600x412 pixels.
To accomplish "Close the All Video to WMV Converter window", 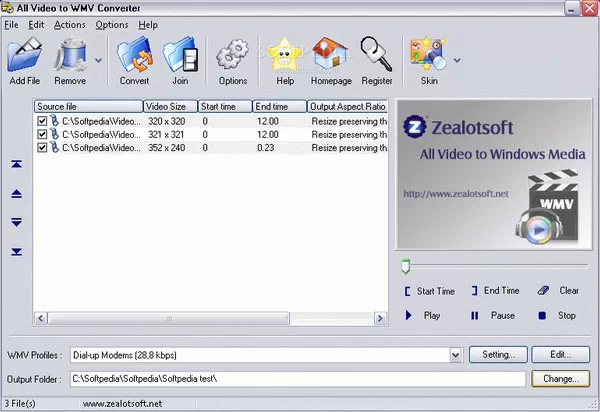I will click(x=590, y=8).
